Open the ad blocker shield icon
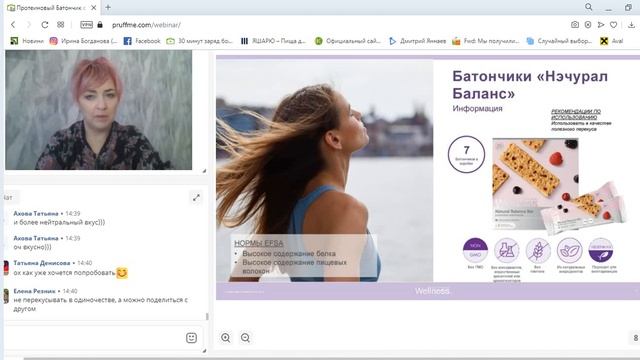 588,25
